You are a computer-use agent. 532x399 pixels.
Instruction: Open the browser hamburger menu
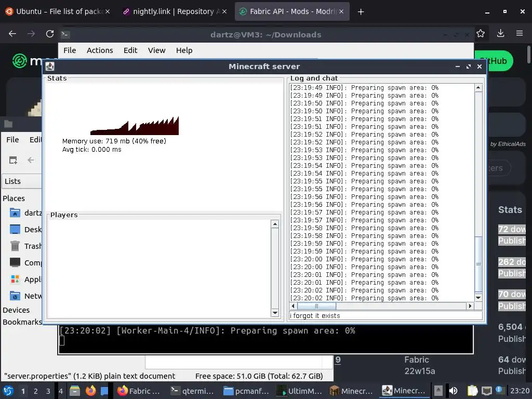520,33
